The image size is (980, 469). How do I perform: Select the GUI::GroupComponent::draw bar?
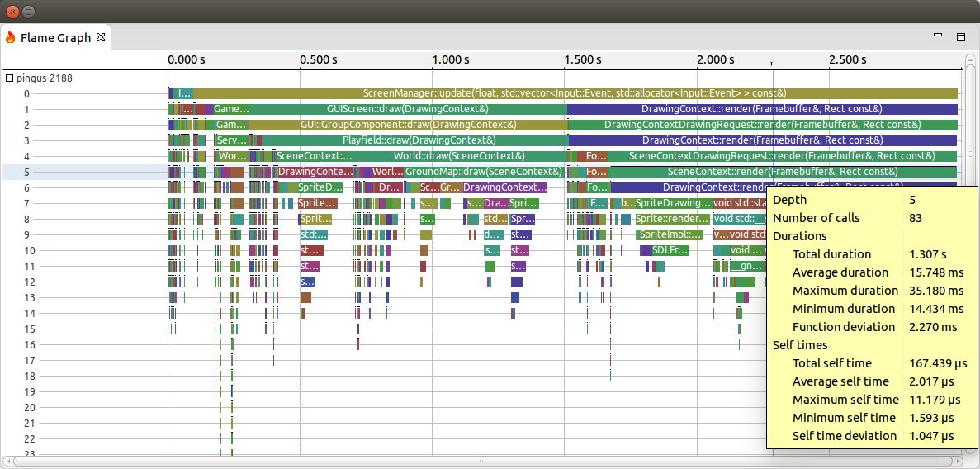coord(408,125)
